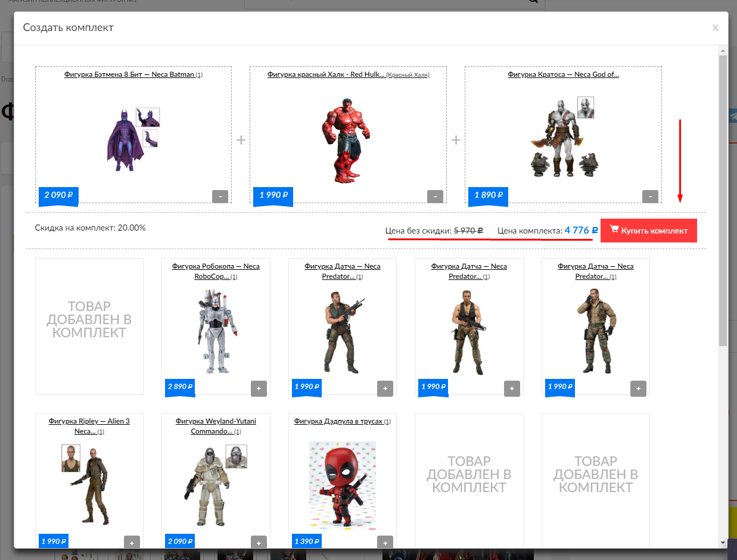The height and width of the screenshot is (560, 737).
Task: Add RoboCop figure to bundle
Action: point(259,388)
